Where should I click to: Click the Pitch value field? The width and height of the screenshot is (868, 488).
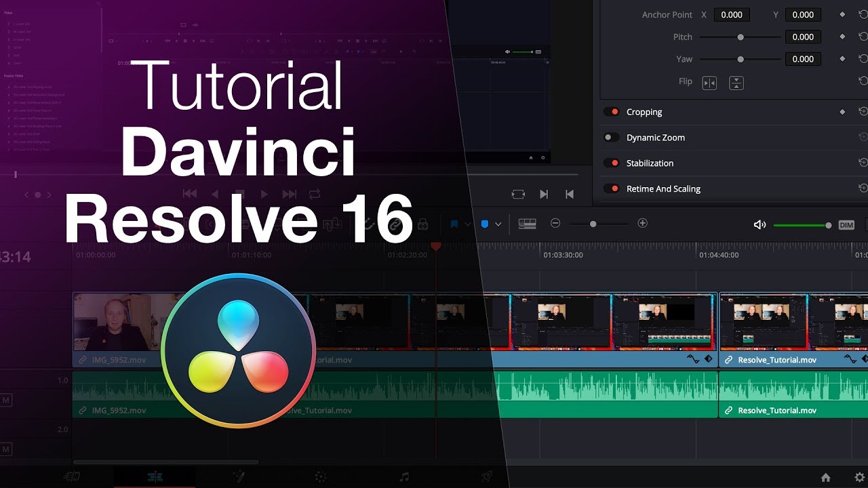click(x=803, y=37)
